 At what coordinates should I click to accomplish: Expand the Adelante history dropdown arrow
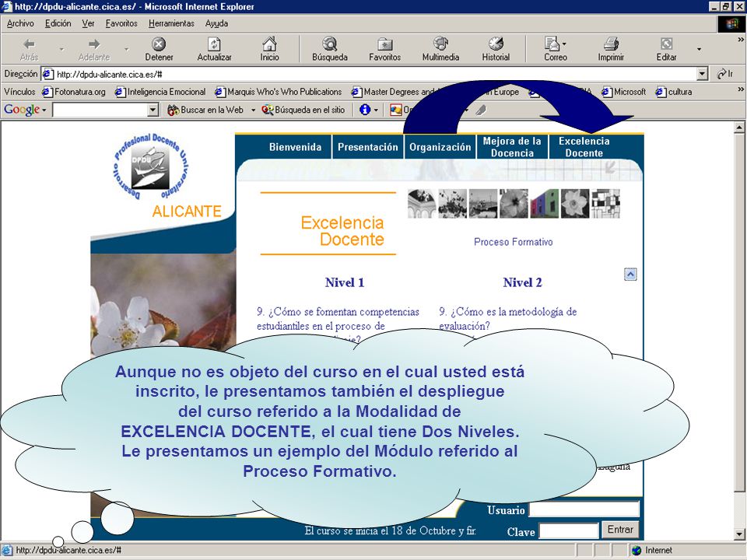(127, 49)
